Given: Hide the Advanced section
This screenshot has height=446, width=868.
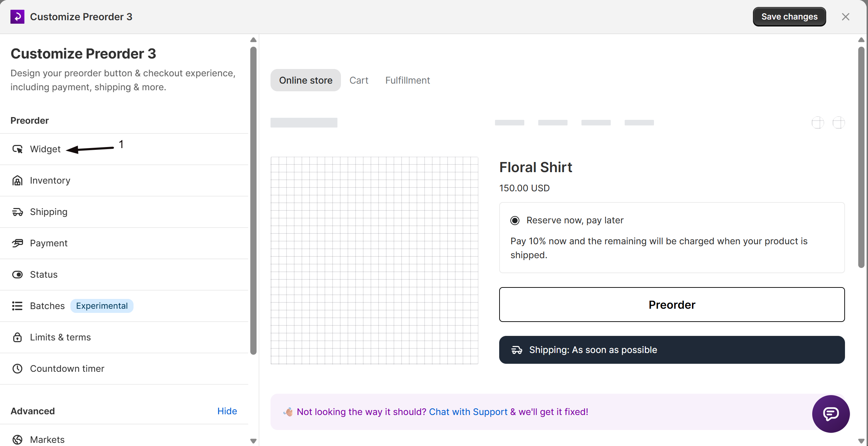Looking at the screenshot, I should click(x=227, y=411).
